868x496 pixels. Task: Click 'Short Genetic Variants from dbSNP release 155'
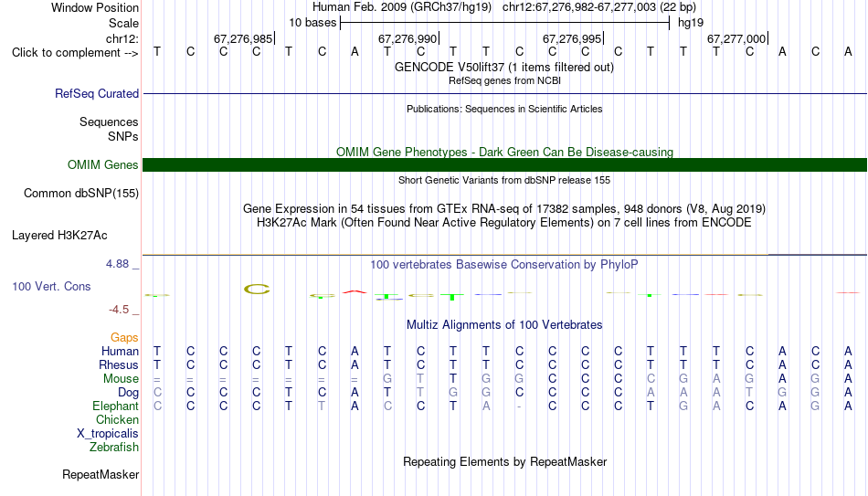[x=504, y=180]
